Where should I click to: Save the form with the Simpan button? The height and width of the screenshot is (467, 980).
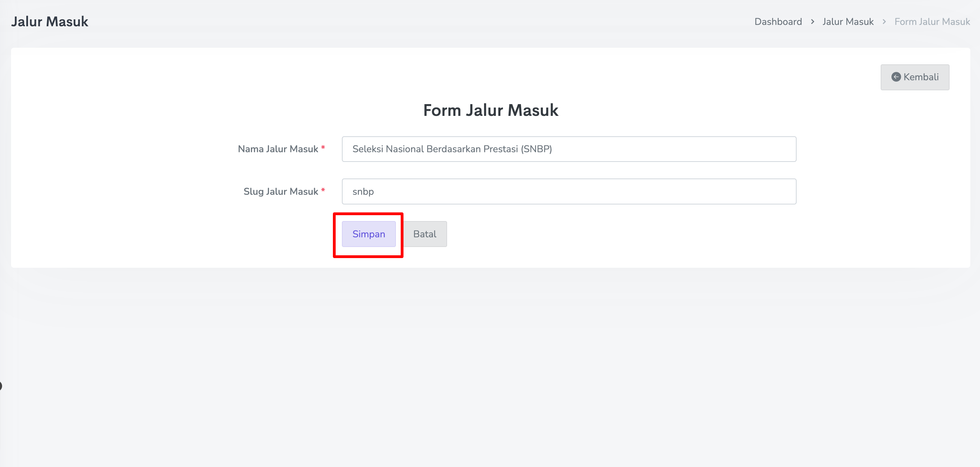click(x=368, y=234)
